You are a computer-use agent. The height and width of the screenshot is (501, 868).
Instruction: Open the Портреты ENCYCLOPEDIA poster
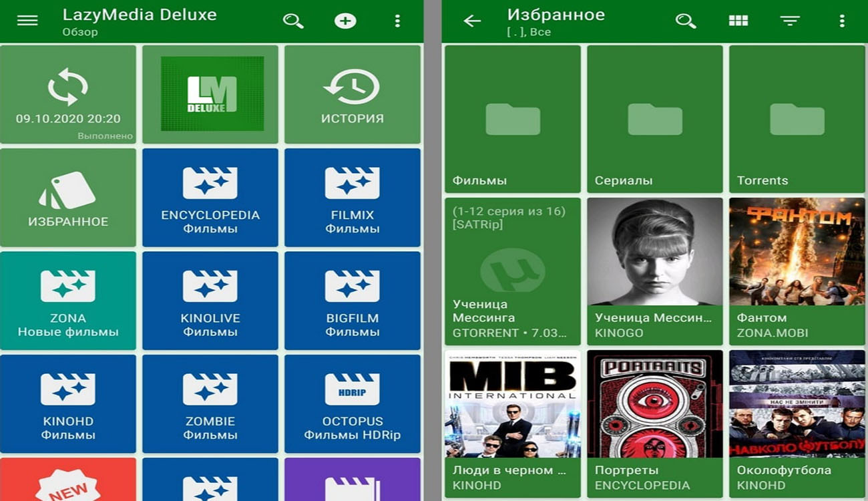point(655,424)
